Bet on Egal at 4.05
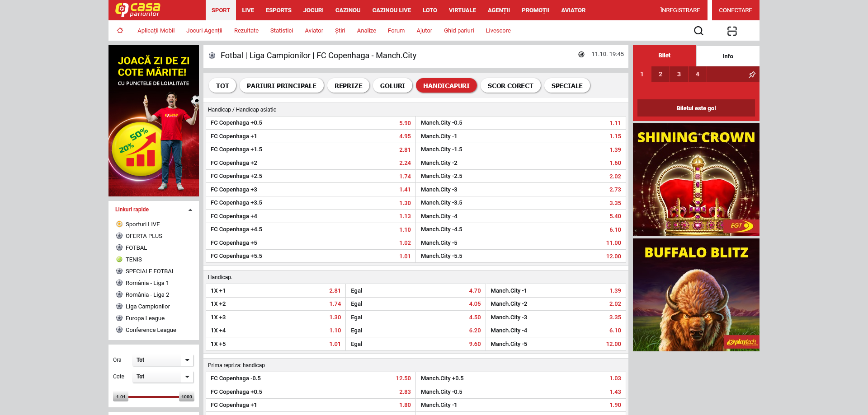 tap(416, 304)
